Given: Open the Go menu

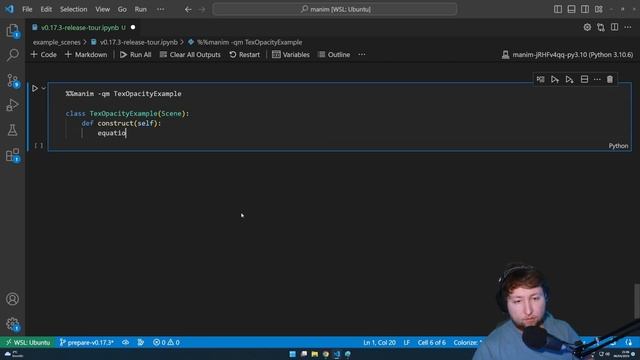Looking at the screenshot, I should click(122, 9).
